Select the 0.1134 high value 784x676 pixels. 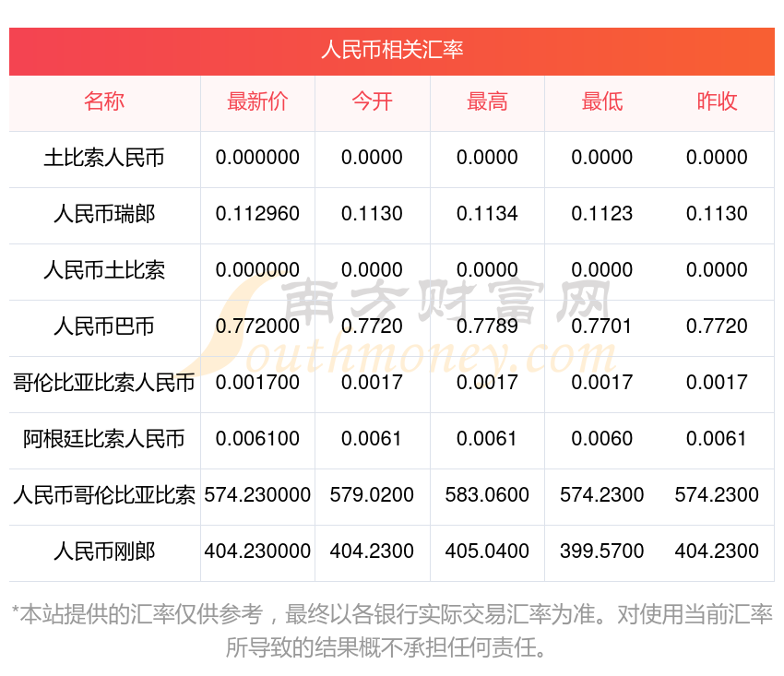point(487,214)
